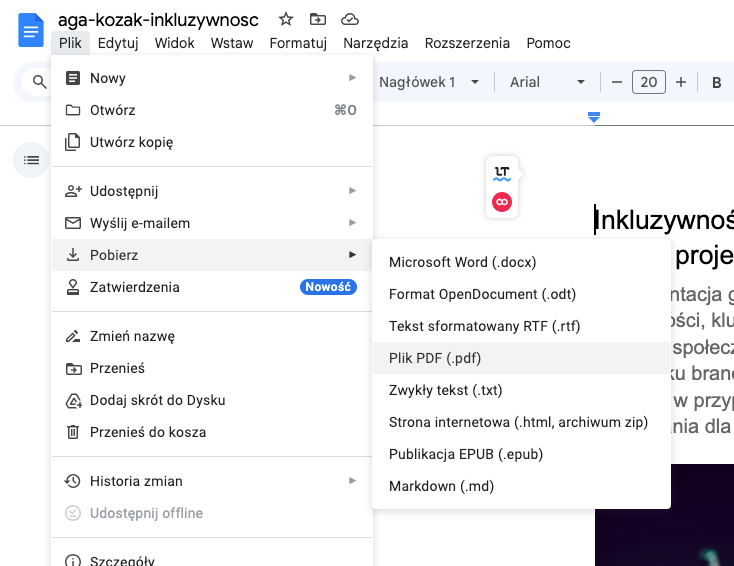Open the Google Docs home icon
The image size is (734, 566).
(x=30, y=30)
